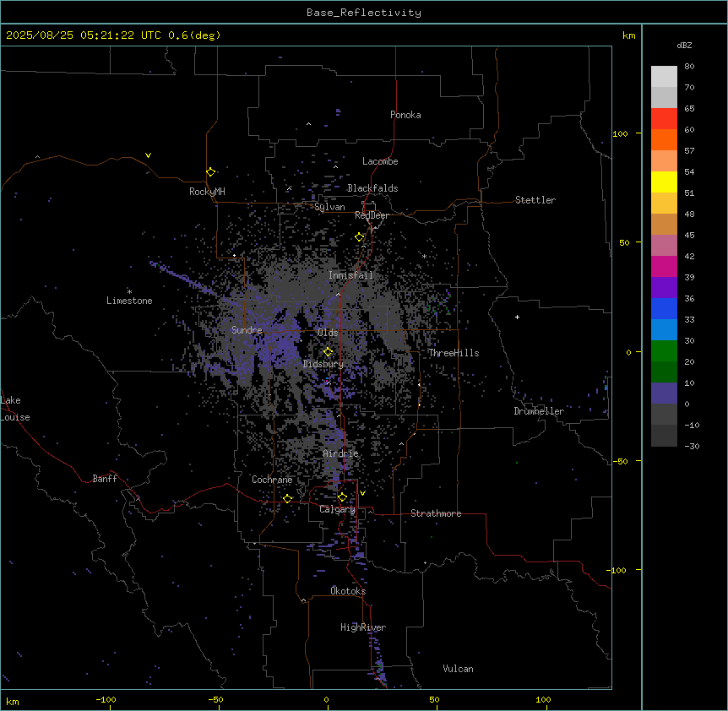Click the Blackfalds city label
This screenshot has height=711, width=728.
coord(372,188)
